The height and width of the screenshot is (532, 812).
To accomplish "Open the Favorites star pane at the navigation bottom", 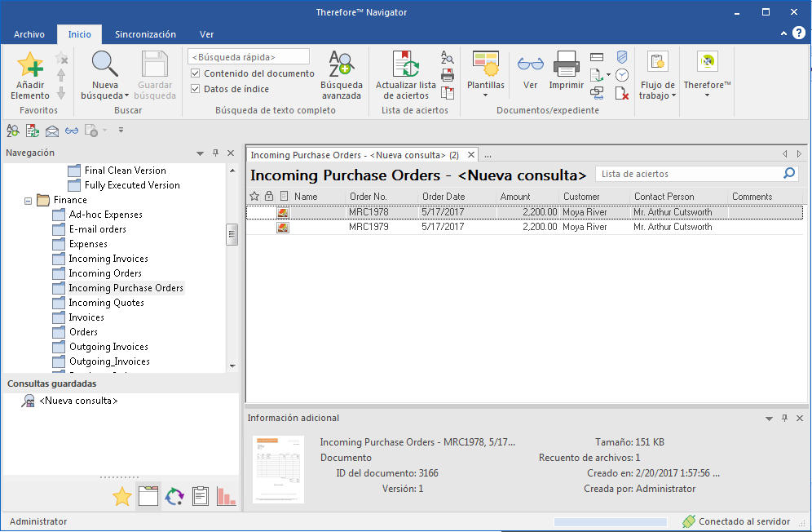I will point(122,497).
